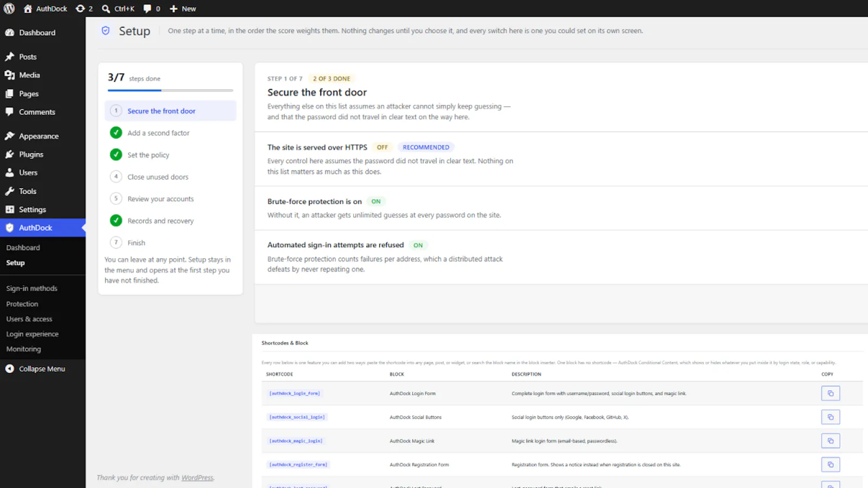
Task: Click the Media icon in sidebar
Action: coord(10,75)
